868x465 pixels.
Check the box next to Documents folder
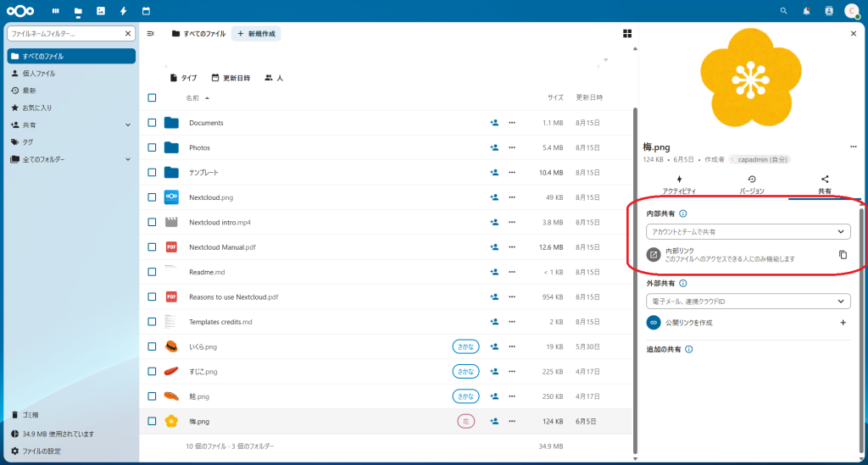click(152, 123)
